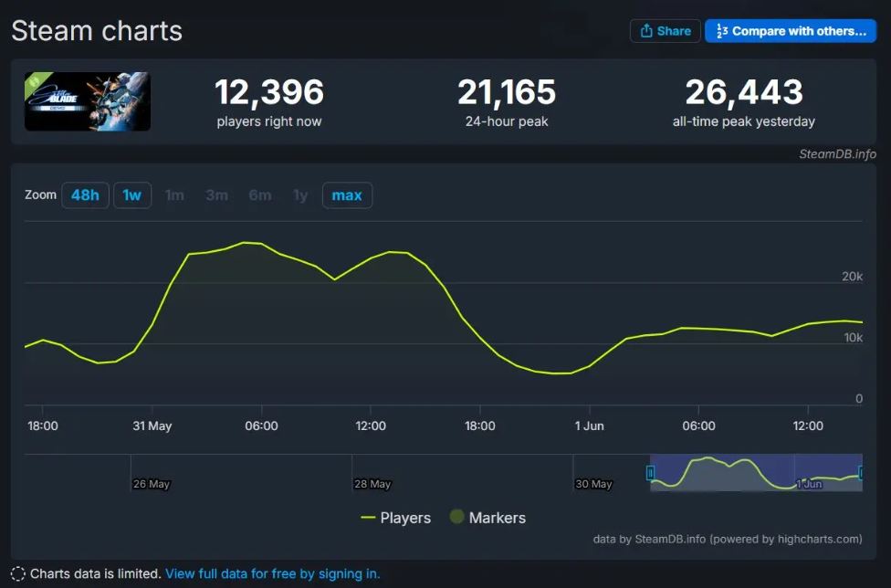Select the disabled 1m zoom option
This screenshot has width=891, height=588.
click(x=174, y=195)
